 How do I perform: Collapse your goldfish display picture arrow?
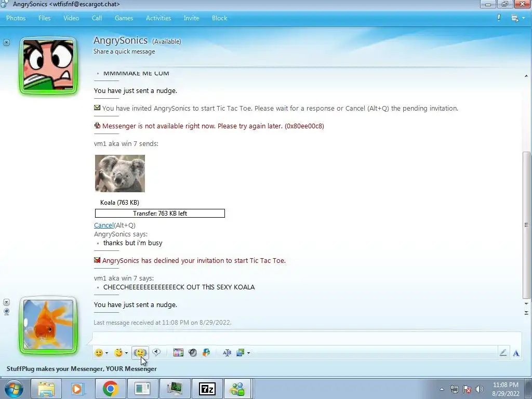[x=6, y=302]
